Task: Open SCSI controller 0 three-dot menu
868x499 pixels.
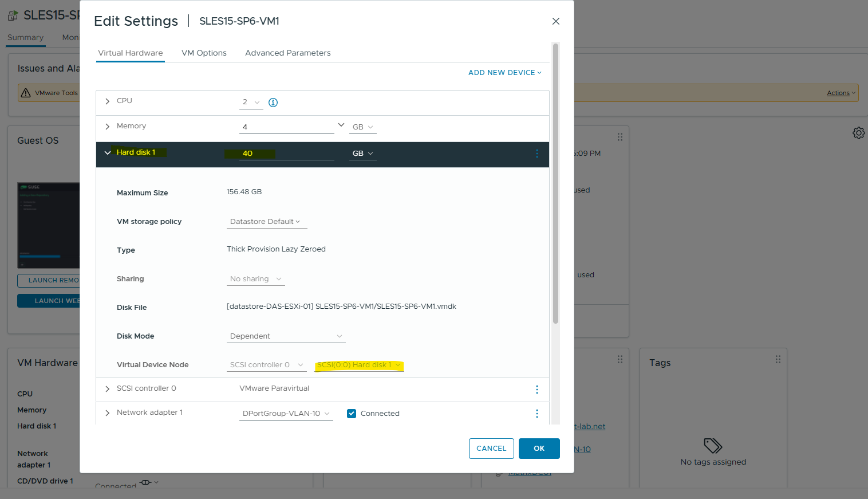Action: [536, 390]
